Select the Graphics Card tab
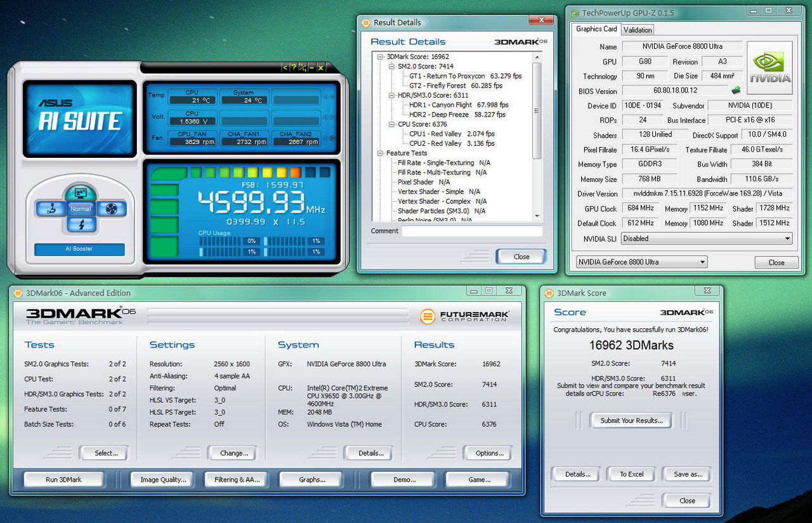This screenshot has width=812, height=523. (x=596, y=29)
